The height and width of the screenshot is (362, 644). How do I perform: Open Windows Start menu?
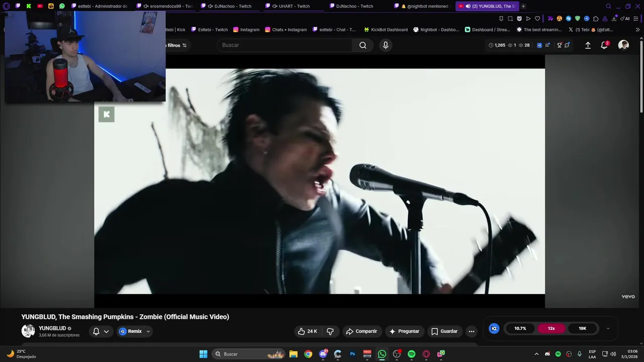click(203, 354)
